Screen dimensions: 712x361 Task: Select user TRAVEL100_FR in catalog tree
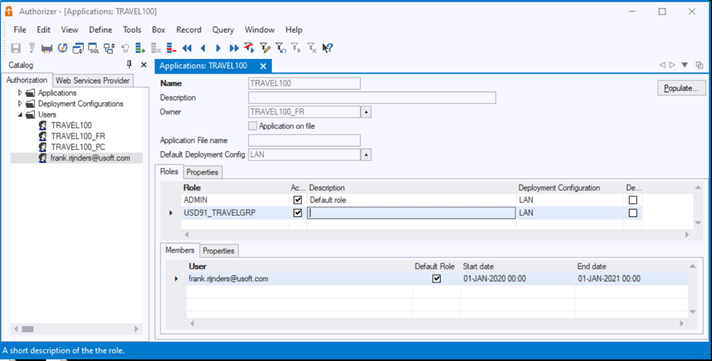point(78,136)
